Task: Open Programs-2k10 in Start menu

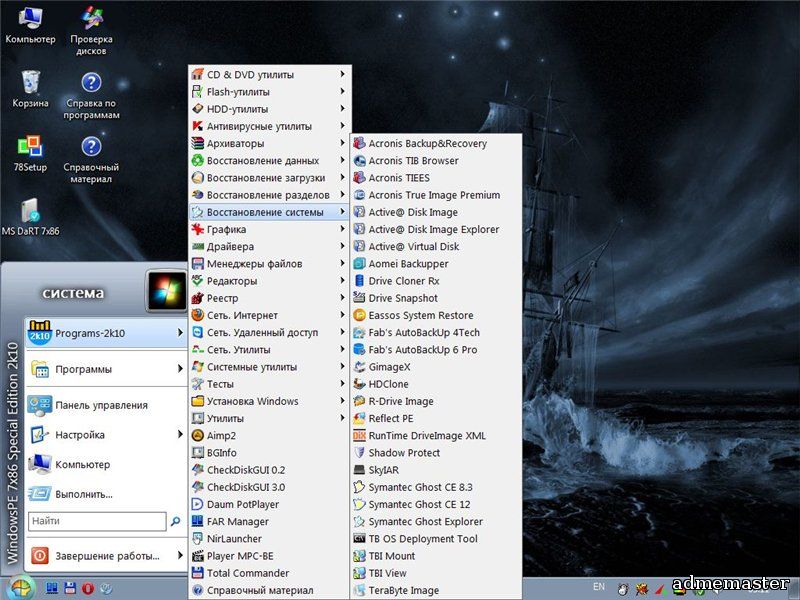Action: pyautogui.click(x=106, y=333)
